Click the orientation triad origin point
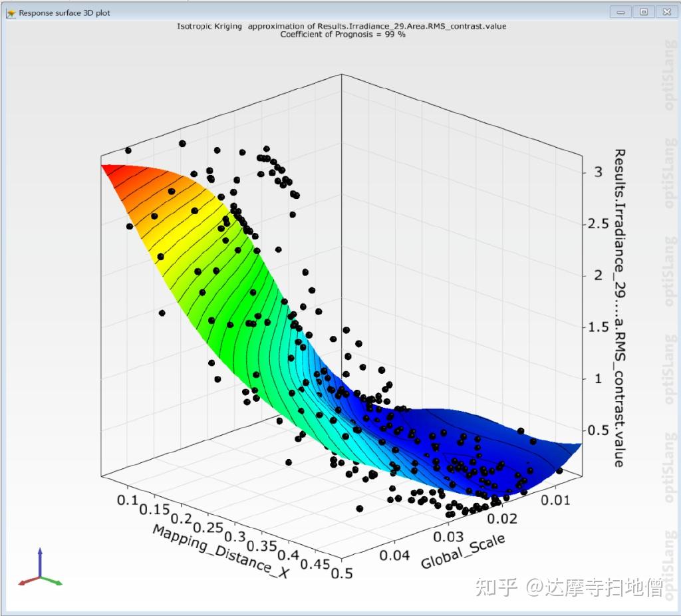This screenshot has width=681, height=616. (x=40, y=576)
